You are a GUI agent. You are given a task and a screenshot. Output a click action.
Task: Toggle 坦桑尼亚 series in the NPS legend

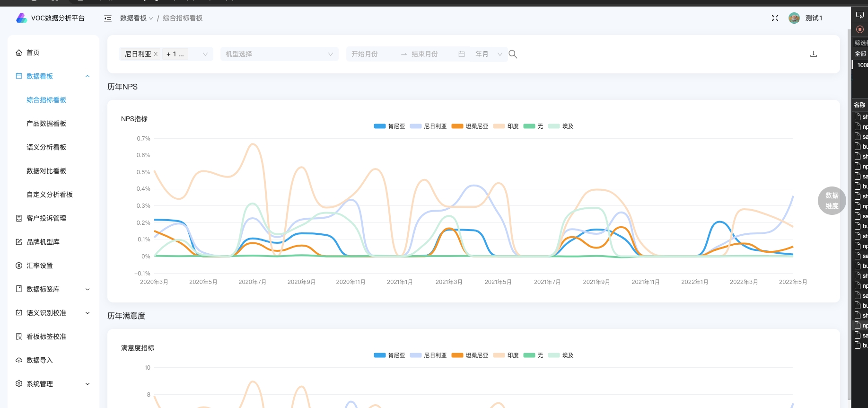[470, 126]
